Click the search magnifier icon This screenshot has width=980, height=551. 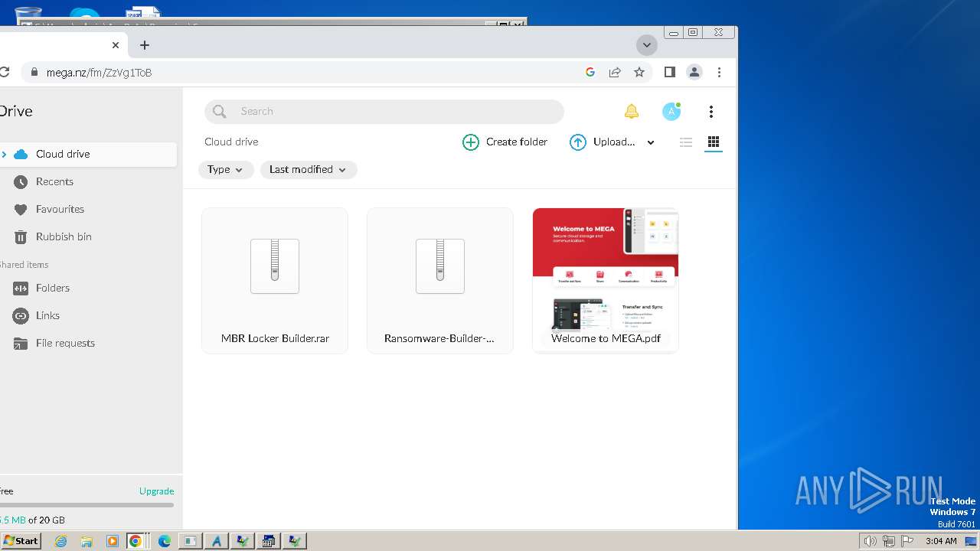click(x=220, y=112)
